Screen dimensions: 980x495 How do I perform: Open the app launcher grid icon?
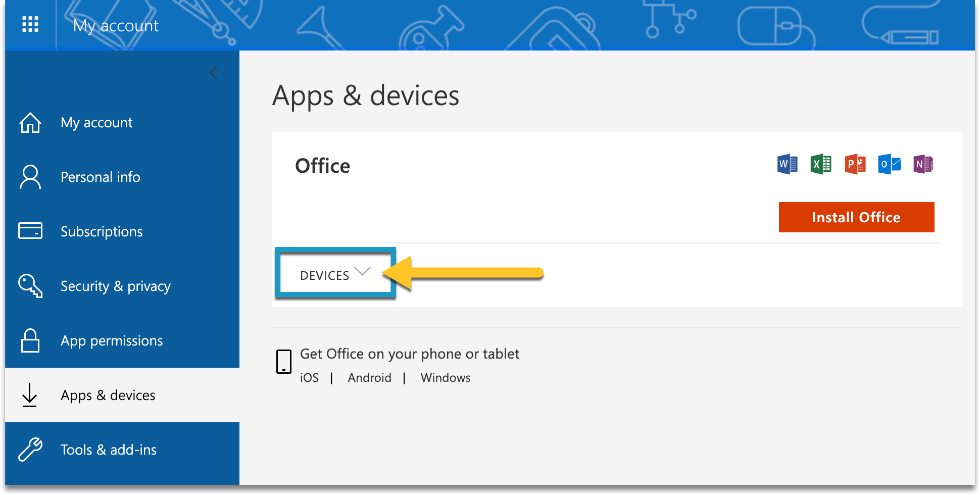[x=30, y=24]
